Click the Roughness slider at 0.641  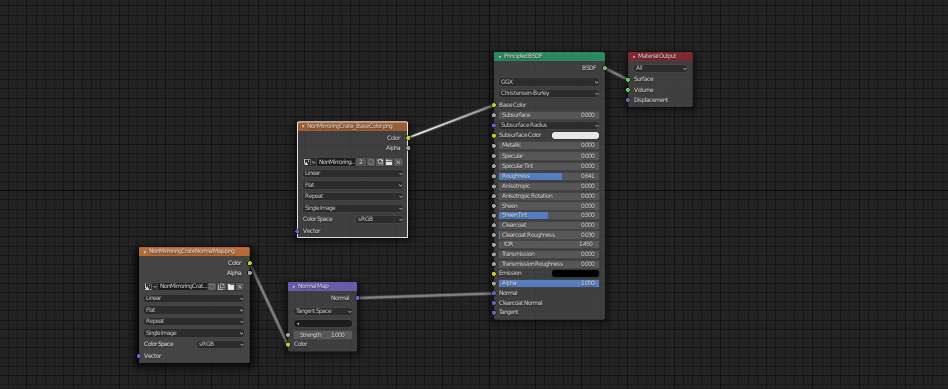click(549, 177)
